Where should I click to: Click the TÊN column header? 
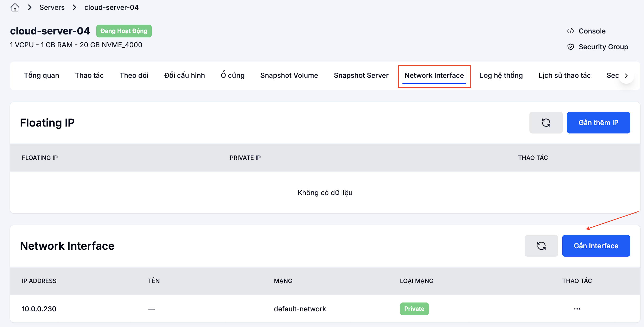[x=154, y=281]
